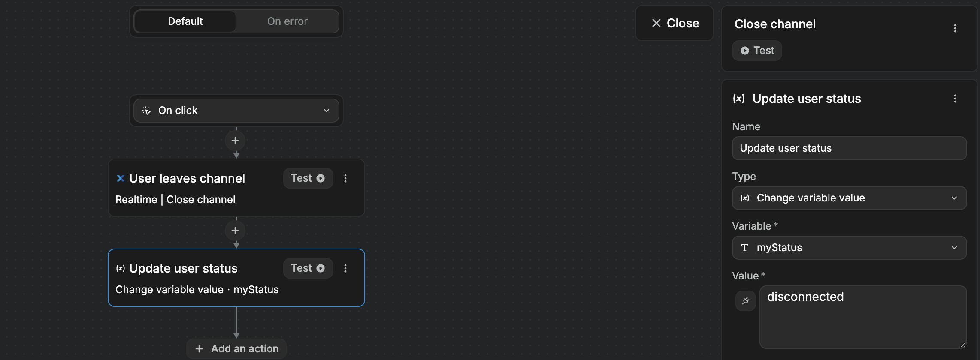Click the T type icon in the myStatus selector

coord(745,248)
